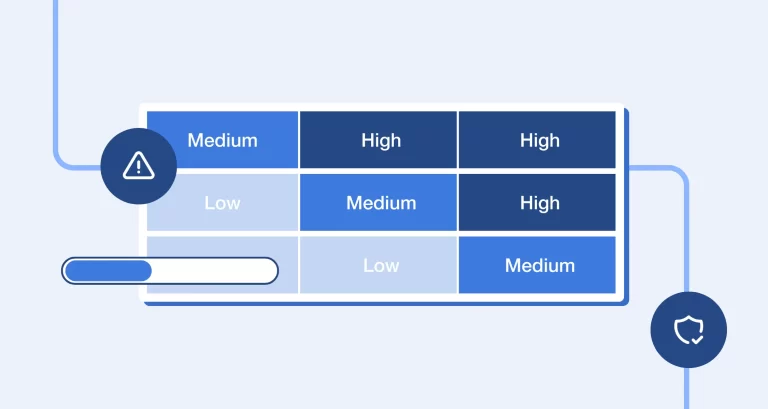Image resolution: width=768 pixels, height=409 pixels.
Task: Pick the Low cell in the bottom row
Action: (x=380, y=265)
